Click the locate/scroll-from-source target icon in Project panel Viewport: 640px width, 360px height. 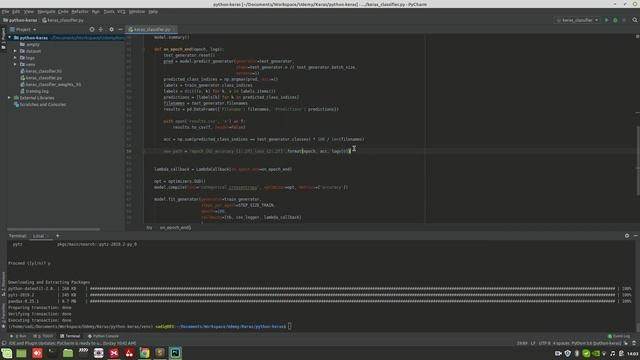[x=92, y=29]
